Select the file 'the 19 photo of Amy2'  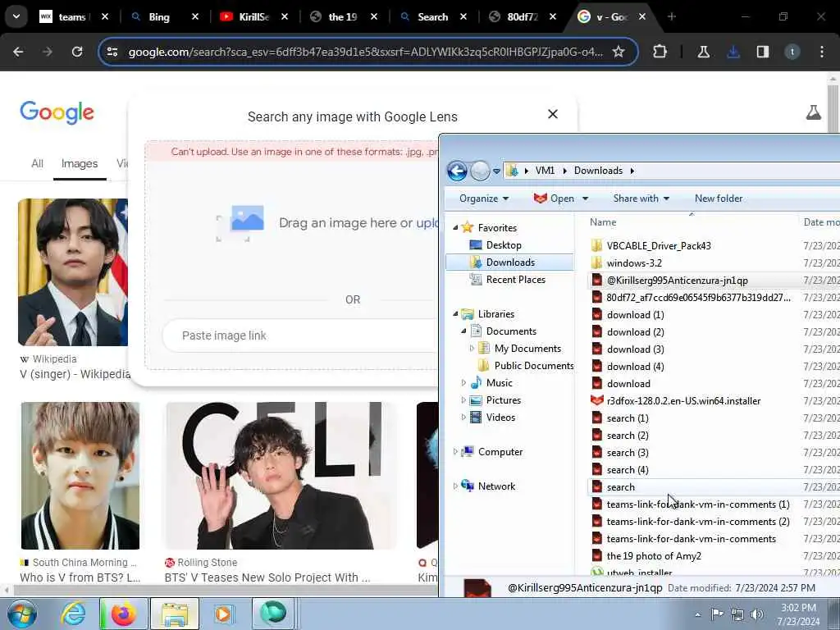pyautogui.click(x=654, y=556)
